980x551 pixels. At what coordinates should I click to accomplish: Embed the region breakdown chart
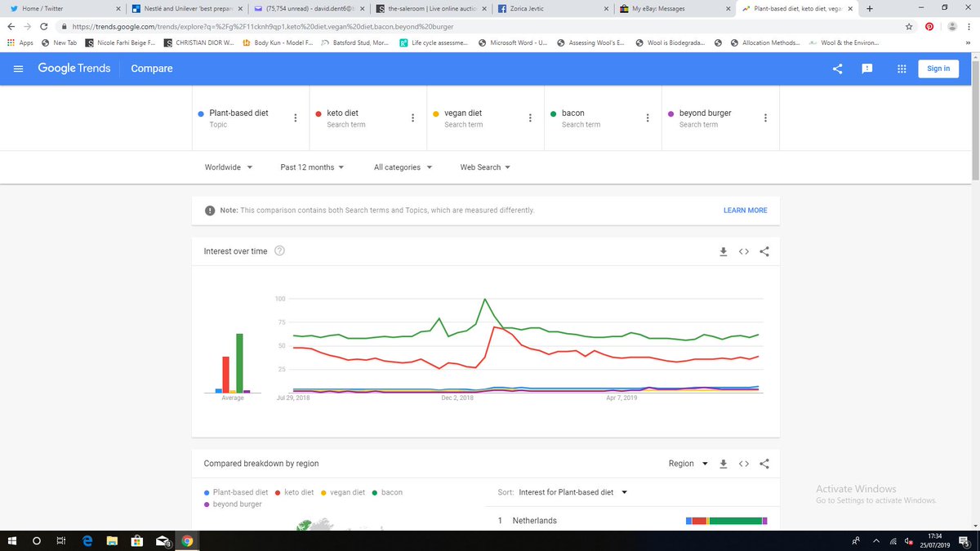[x=744, y=464]
